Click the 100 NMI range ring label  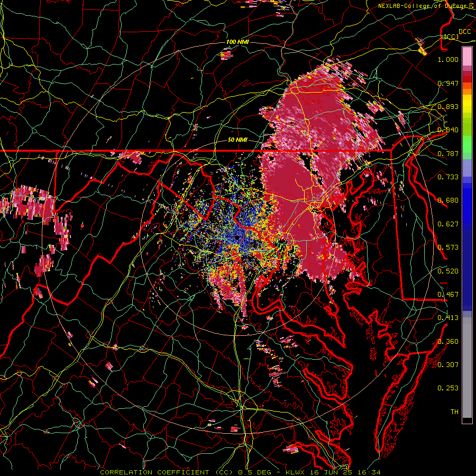point(237,42)
